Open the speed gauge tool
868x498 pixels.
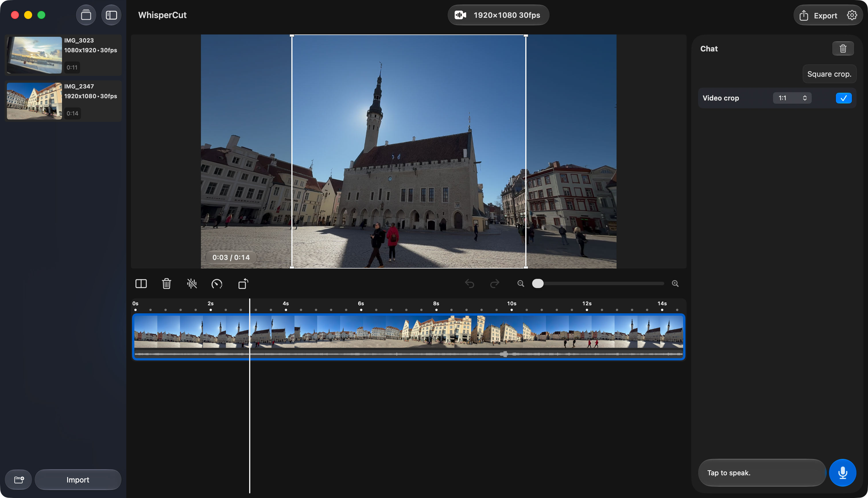pyautogui.click(x=217, y=283)
